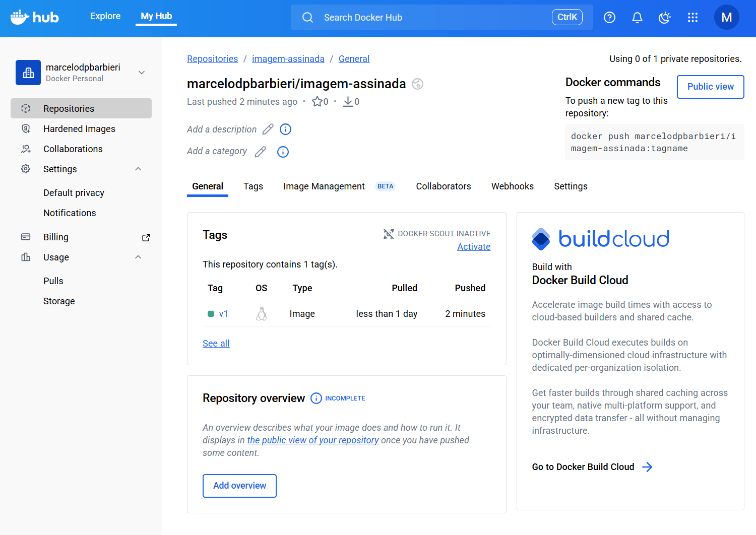Viewport: 756px width, 535px height.
Task: Click the Billing external link icon
Action: click(146, 237)
